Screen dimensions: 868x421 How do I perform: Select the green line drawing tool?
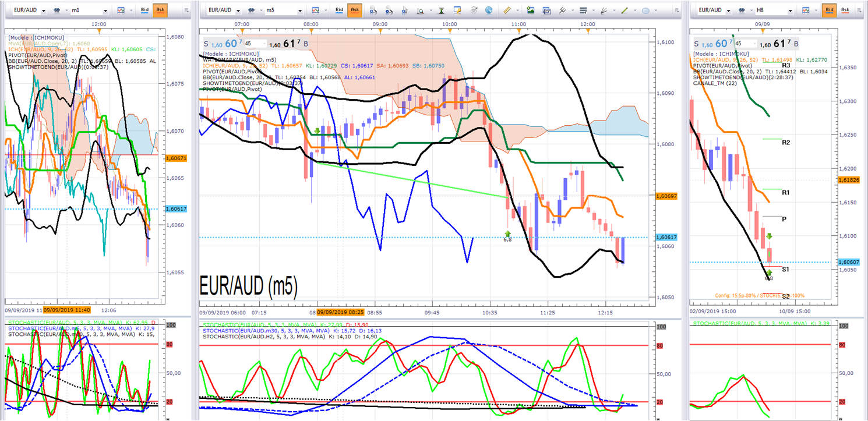pos(624,10)
